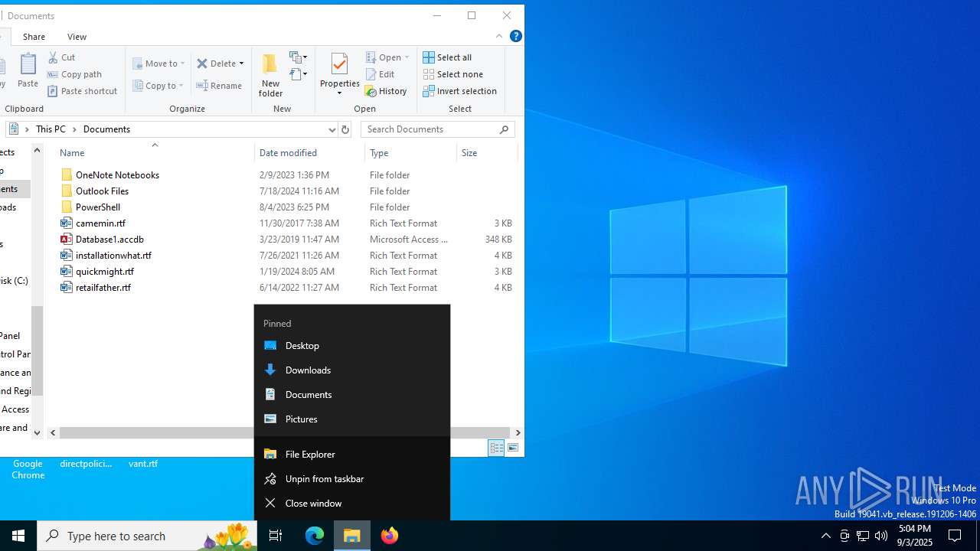Sort by the Date modified column header
The image size is (980, 551).
pos(310,152)
